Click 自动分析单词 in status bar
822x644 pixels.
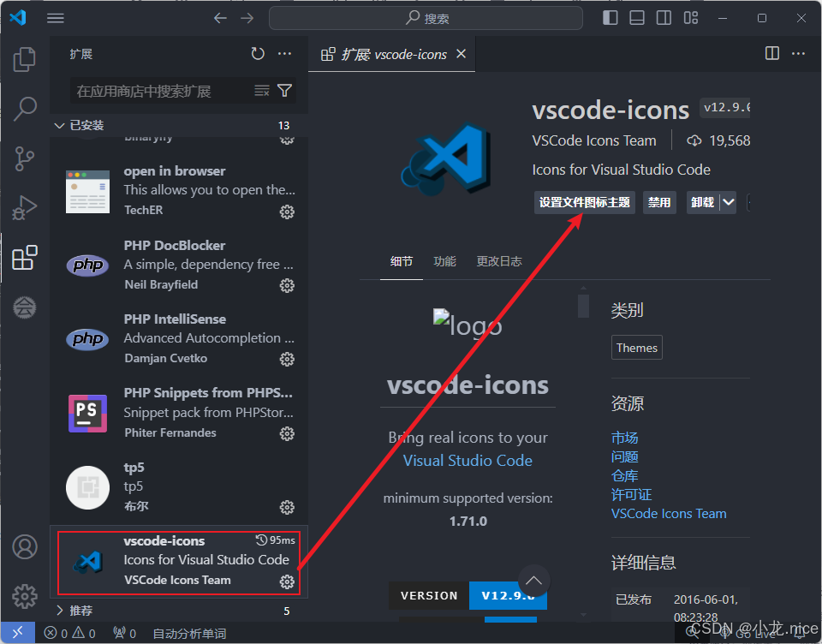(x=189, y=634)
